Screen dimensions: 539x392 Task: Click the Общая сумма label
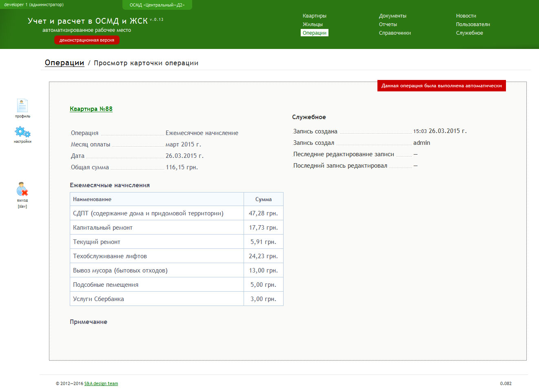(90, 167)
